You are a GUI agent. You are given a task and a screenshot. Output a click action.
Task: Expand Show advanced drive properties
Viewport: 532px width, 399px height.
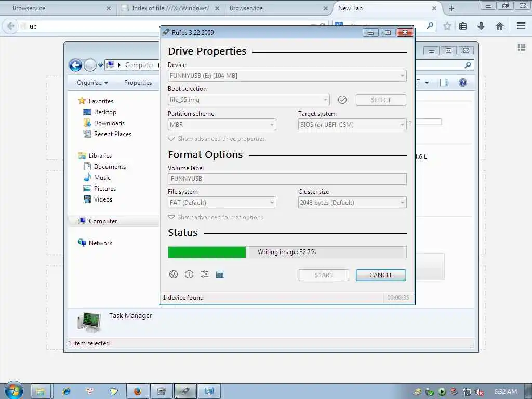pos(217,139)
